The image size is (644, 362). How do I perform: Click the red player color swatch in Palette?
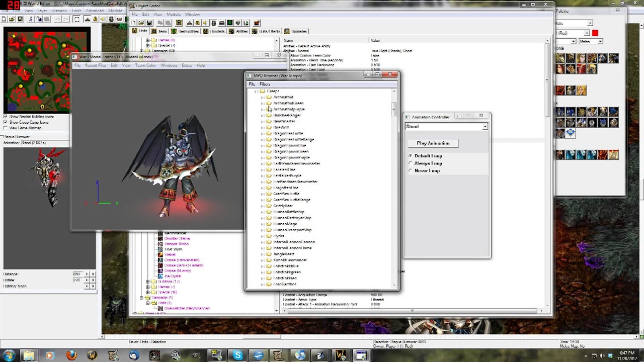(x=595, y=33)
